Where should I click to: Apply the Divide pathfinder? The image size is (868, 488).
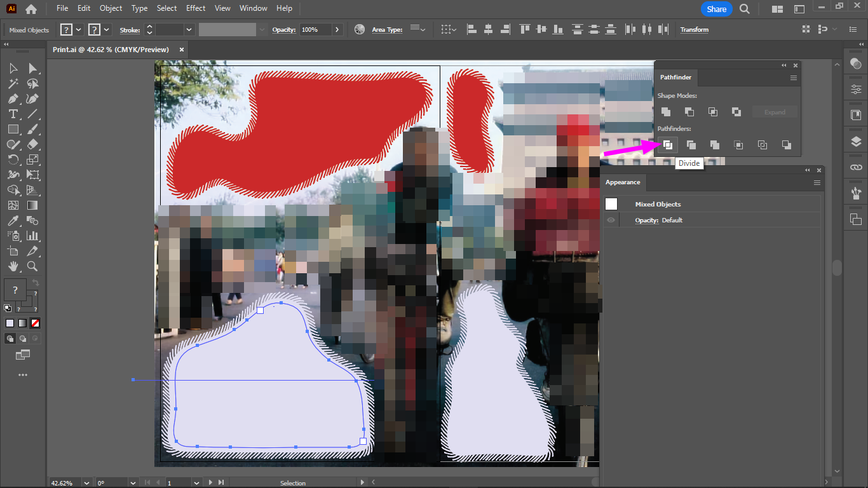pos(667,145)
